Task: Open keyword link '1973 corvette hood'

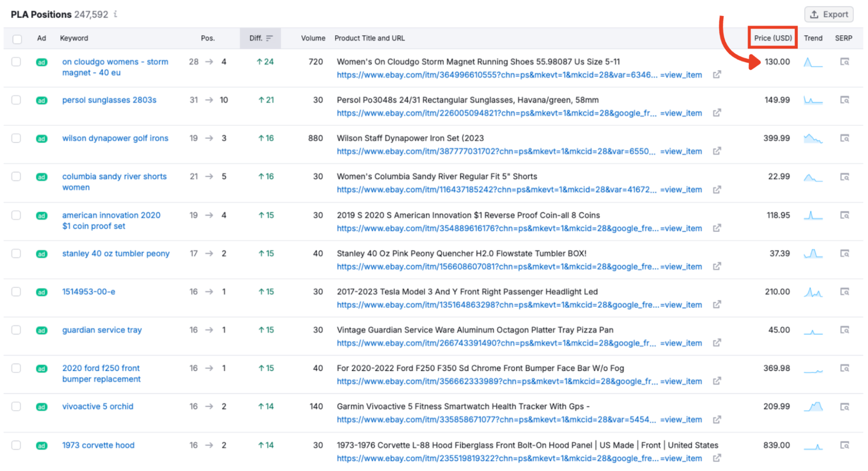Action: 98,445
